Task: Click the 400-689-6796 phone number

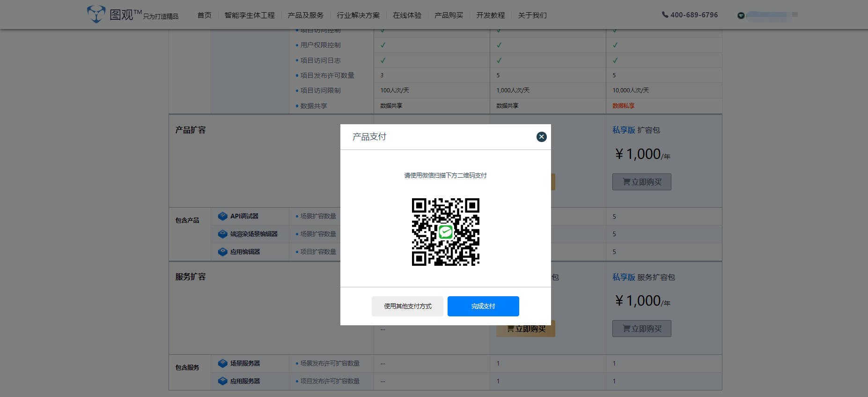Action: click(694, 15)
